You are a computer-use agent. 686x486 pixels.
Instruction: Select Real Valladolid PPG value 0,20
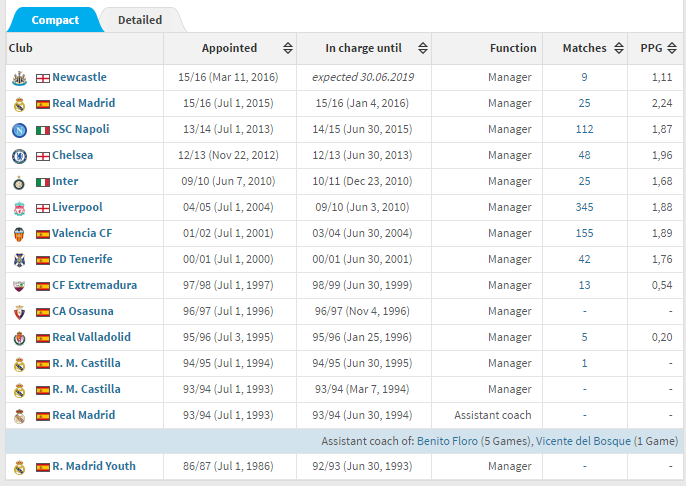point(662,337)
